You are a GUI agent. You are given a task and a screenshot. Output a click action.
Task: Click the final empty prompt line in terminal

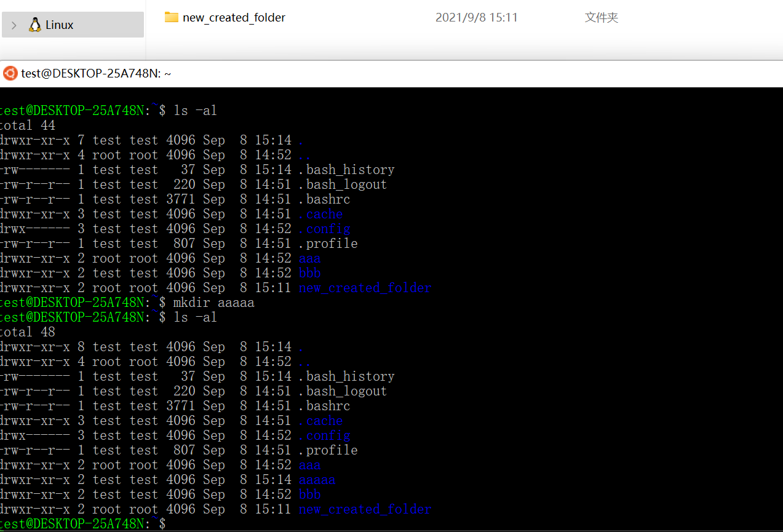point(83,524)
